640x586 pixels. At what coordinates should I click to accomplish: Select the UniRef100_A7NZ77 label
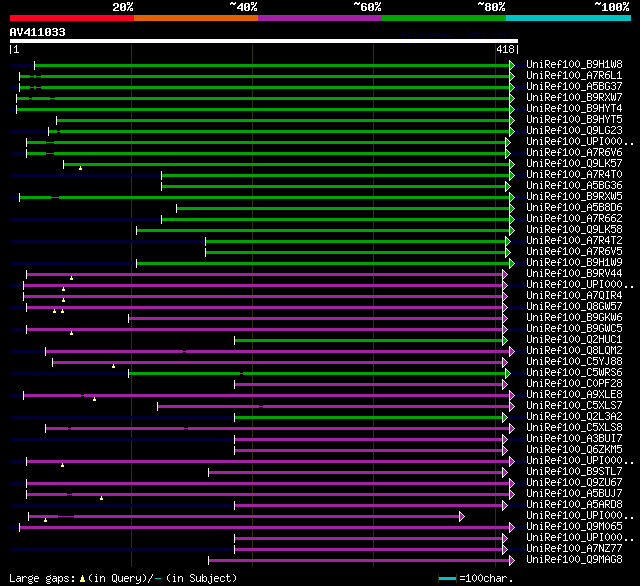tap(574, 549)
